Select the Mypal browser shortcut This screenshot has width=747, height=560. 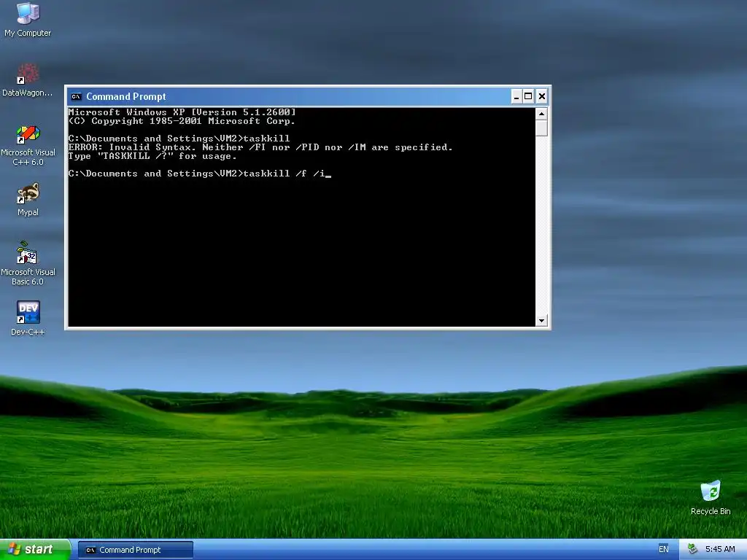tap(28, 199)
